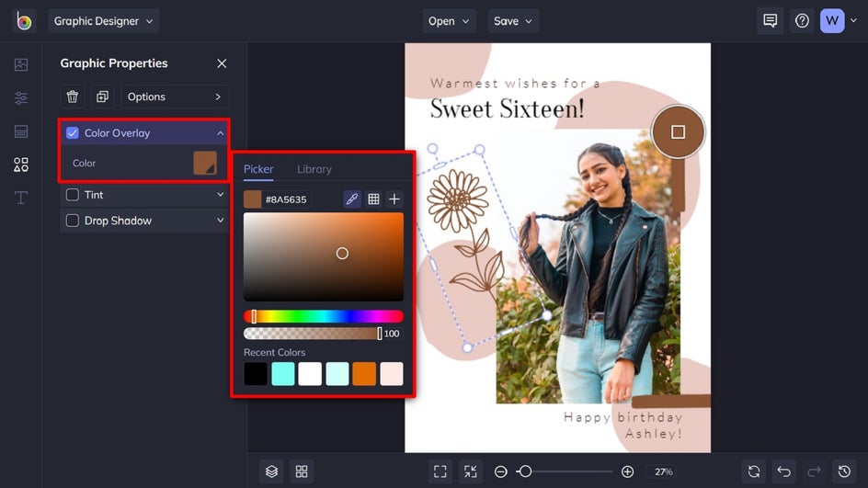Expand the Tint section chevron
Image resolution: width=868 pixels, height=488 pixels.
pos(221,195)
